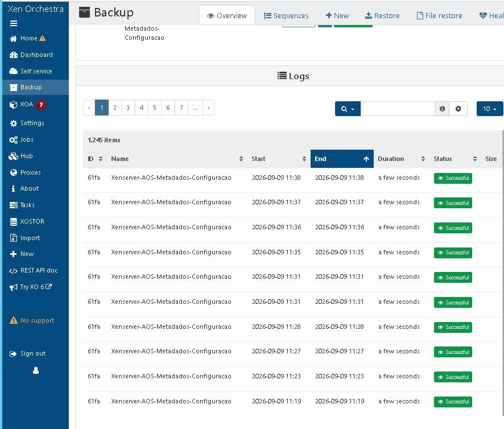View Successful log of 11:37 backup

point(453,203)
